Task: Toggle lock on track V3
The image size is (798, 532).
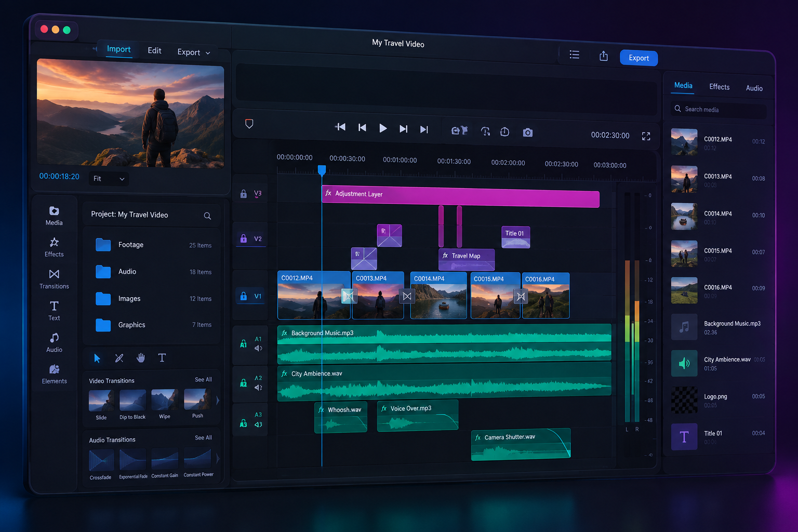Action: 244,194
